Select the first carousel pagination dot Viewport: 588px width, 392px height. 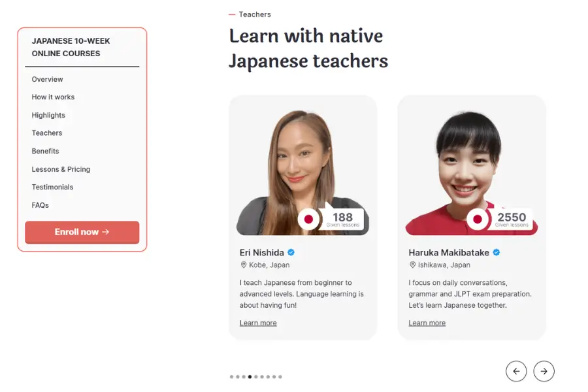pyautogui.click(x=232, y=376)
